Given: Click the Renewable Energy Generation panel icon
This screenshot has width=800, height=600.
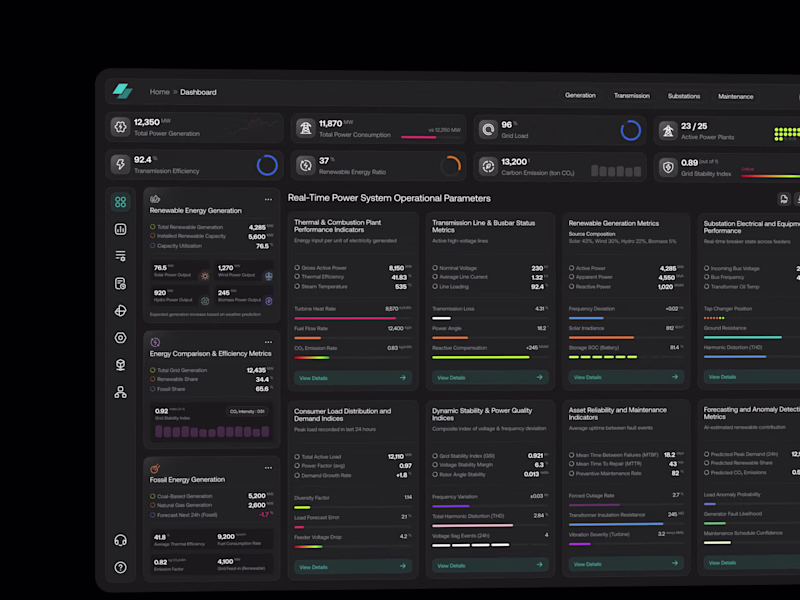Looking at the screenshot, I should click(155, 199).
